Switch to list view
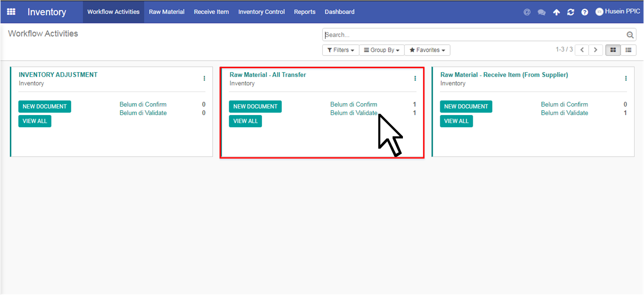644x295 pixels. pyautogui.click(x=628, y=50)
